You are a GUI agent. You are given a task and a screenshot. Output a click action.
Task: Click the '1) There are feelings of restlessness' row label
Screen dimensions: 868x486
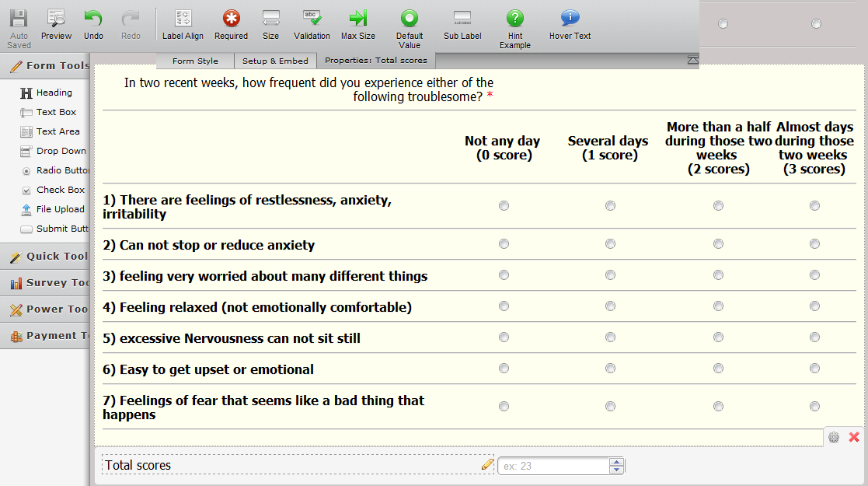(247, 207)
